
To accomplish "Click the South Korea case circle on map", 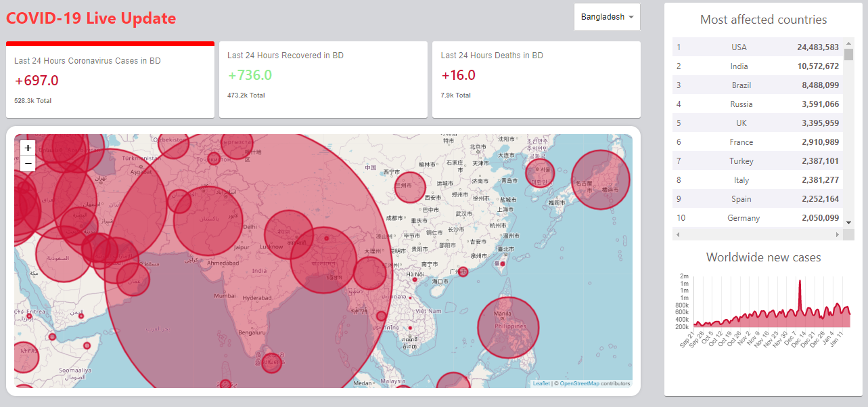I will (541, 173).
